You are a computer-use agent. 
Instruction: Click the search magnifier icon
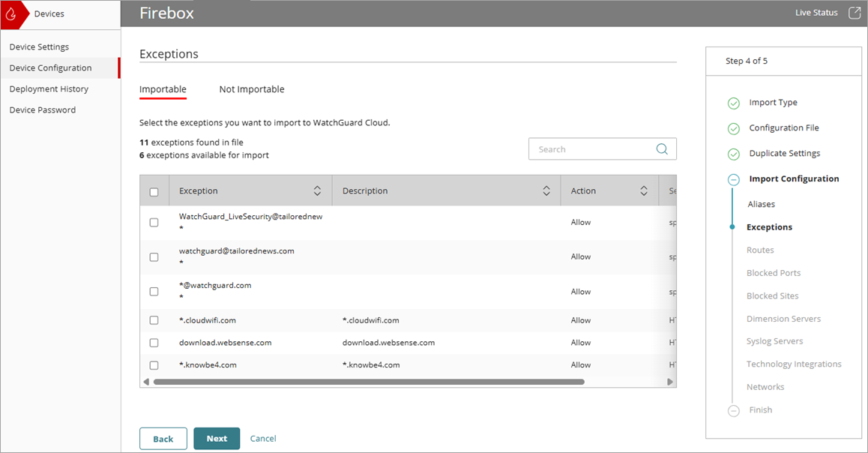point(662,149)
